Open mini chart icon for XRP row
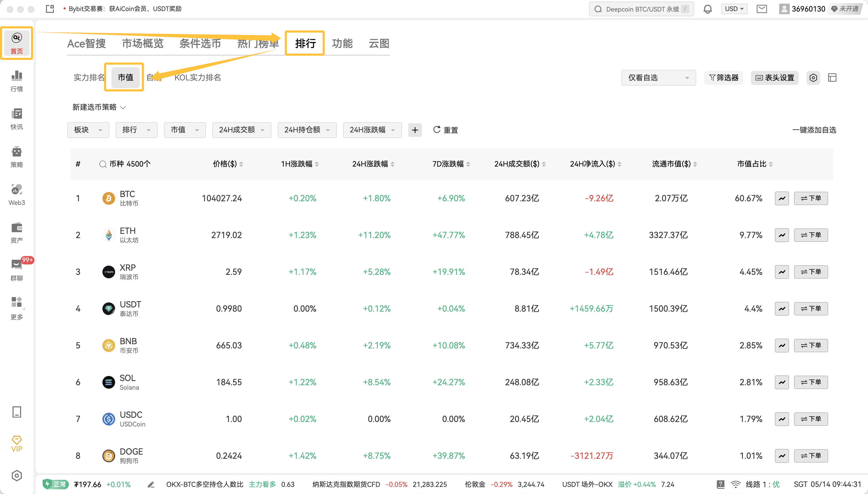 (782, 272)
